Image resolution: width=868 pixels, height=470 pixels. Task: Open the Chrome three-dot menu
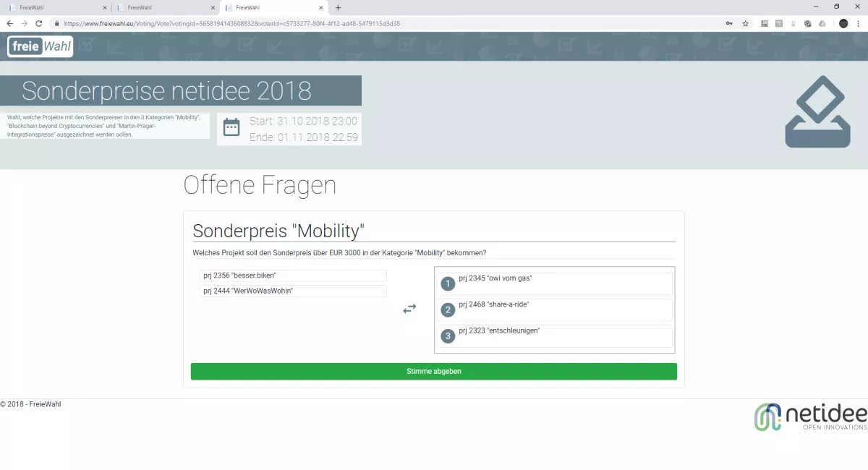tap(859, 23)
